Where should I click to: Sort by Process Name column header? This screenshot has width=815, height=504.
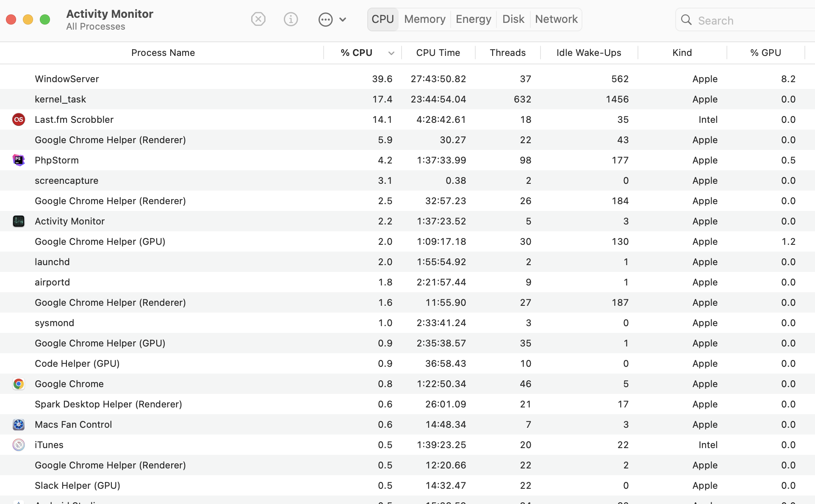163,53
